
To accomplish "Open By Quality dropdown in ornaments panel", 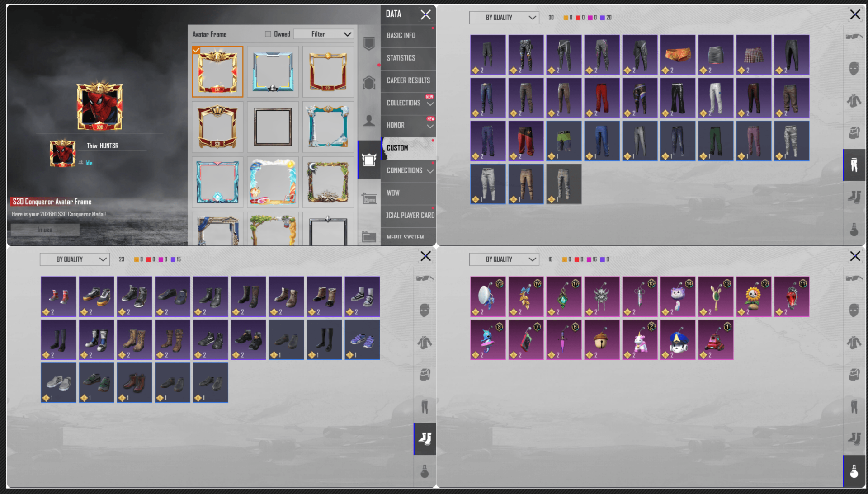I will [x=504, y=259].
